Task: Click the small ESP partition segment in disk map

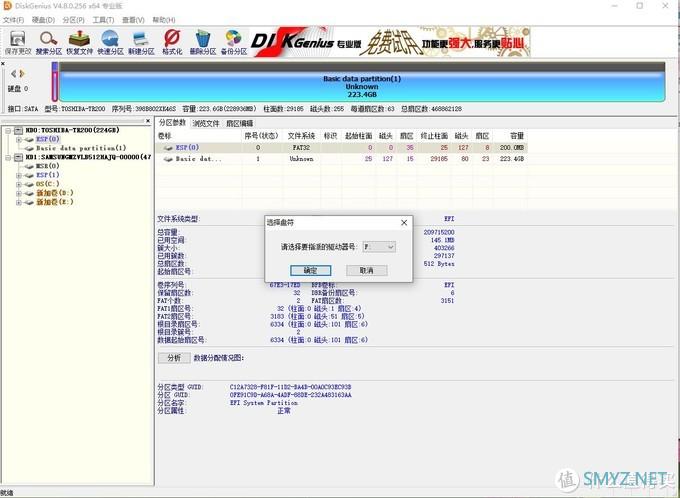Action: point(55,82)
